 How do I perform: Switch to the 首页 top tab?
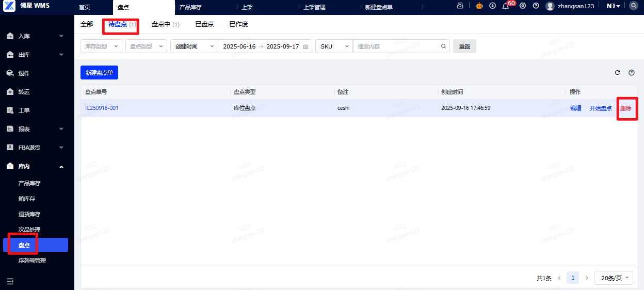pos(84,7)
